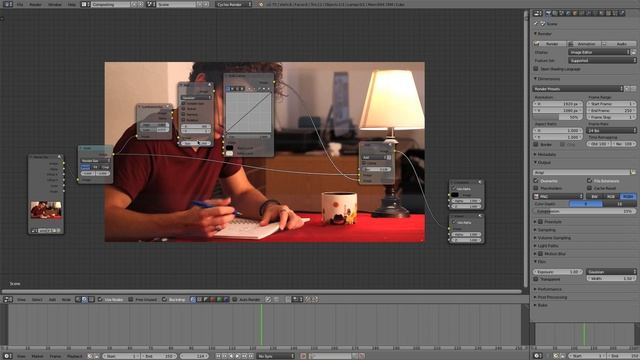Select the shader node tree type icon
Viewport: 640px width, 360px height.
tap(78, 300)
